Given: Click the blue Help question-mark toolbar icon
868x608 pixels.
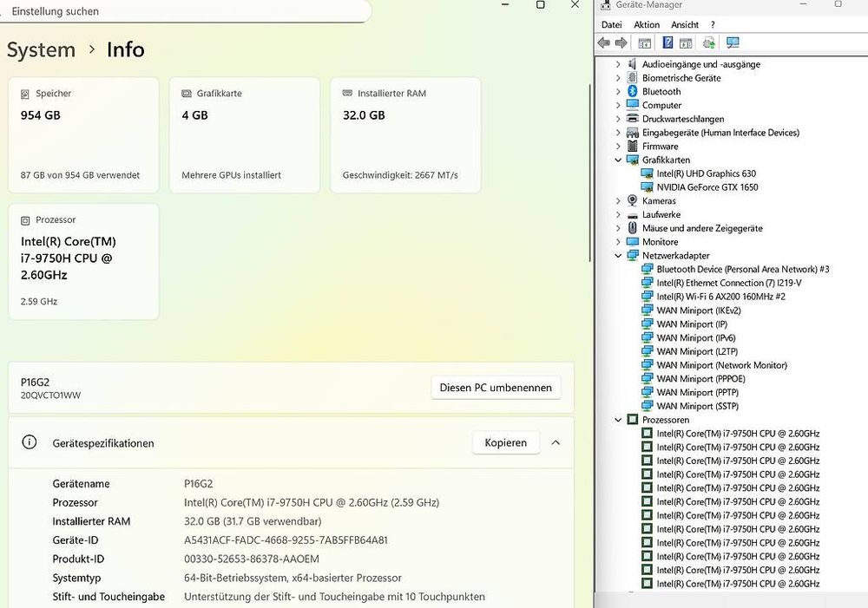Looking at the screenshot, I should (667, 42).
